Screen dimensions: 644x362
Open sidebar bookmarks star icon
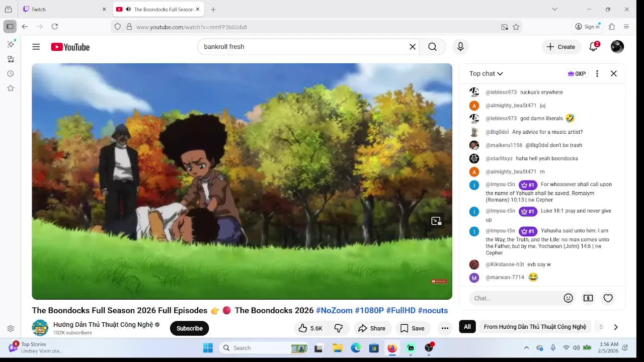[x=11, y=88]
